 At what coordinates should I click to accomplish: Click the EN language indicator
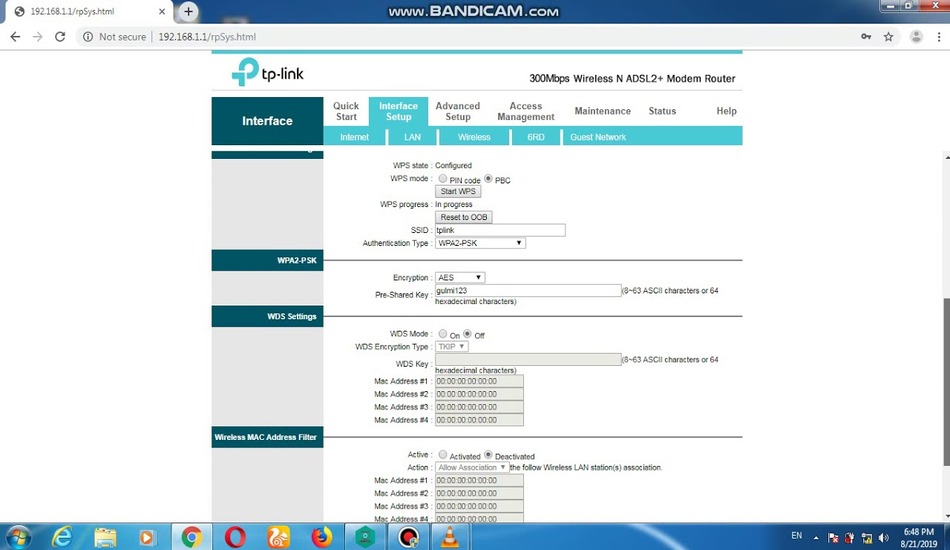click(796, 535)
